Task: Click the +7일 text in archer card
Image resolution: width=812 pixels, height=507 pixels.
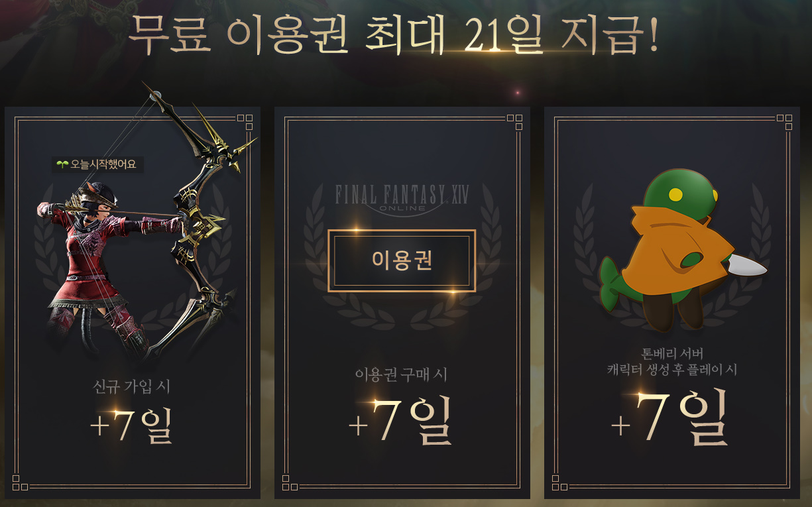Action: click(x=132, y=424)
